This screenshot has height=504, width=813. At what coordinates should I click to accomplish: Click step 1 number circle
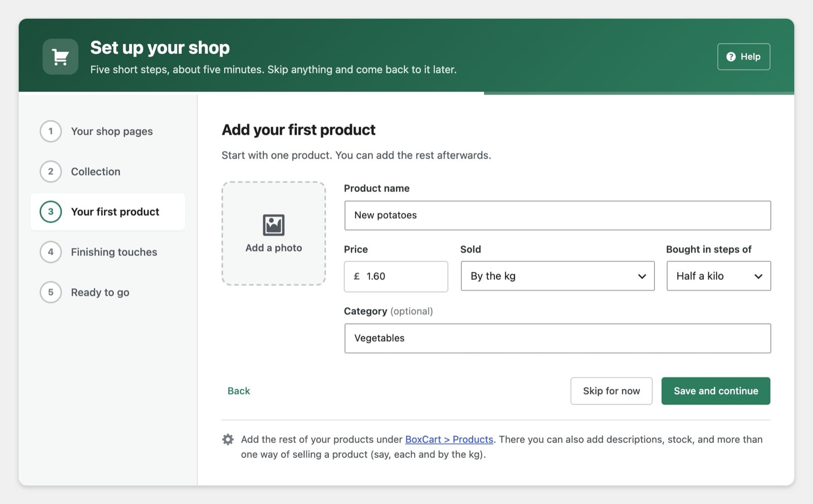point(51,131)
